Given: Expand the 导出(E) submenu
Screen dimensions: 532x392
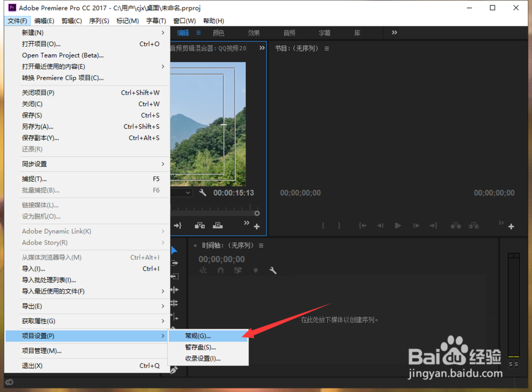Looking at the screenshot, I should 88,306.
